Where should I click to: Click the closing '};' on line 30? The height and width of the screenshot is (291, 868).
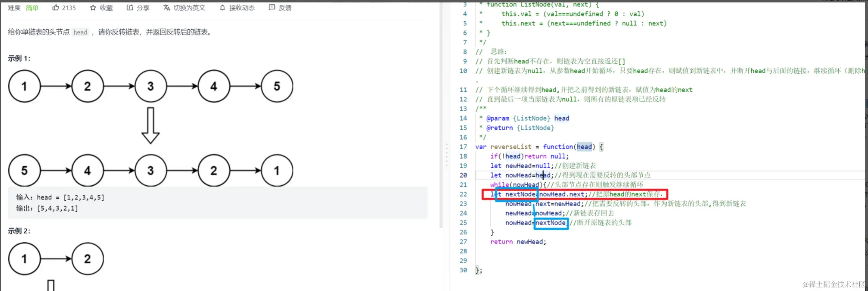coord(479,270)
